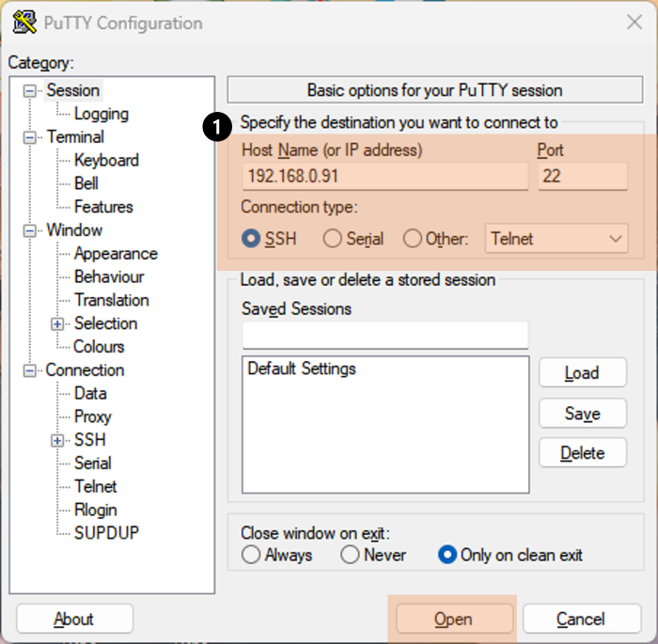658x644 pixels.
Task: Set close window on exit to Never
Action: pyautogui.click(x=350, y=555)
